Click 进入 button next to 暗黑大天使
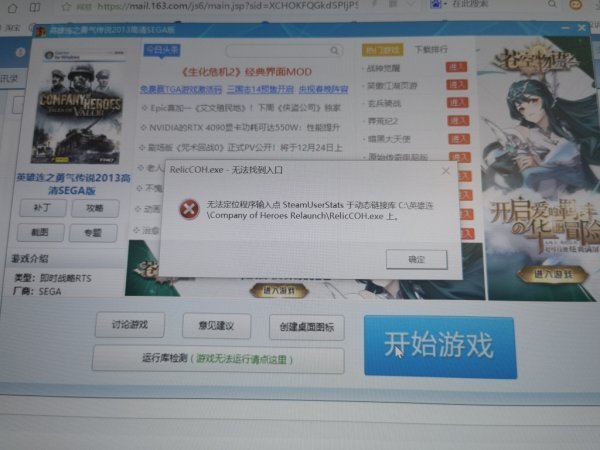600x450 pixels. 459,139
